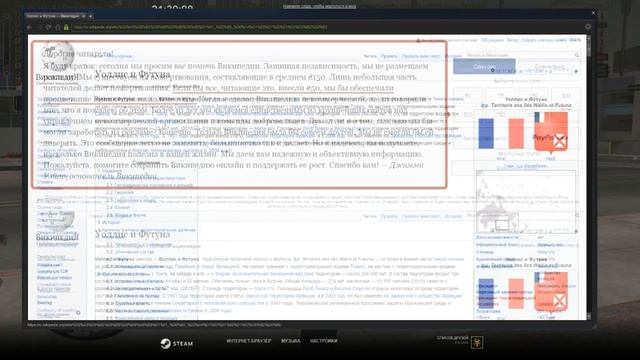Open ИНТЕРНЕТ-БРАУЗЕР in Steam overlay

click(x=249, y=341)
